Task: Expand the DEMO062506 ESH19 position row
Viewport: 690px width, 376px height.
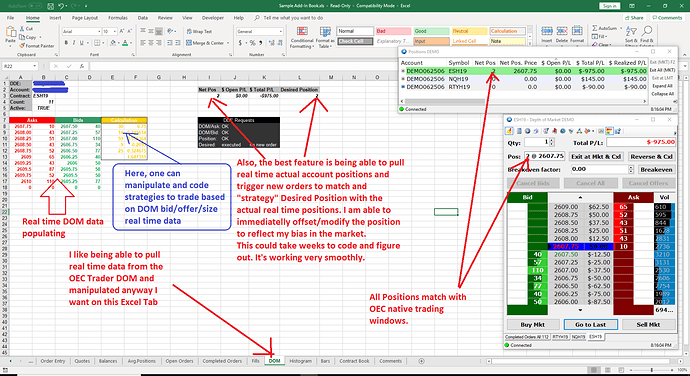Action: pos(403,71)
